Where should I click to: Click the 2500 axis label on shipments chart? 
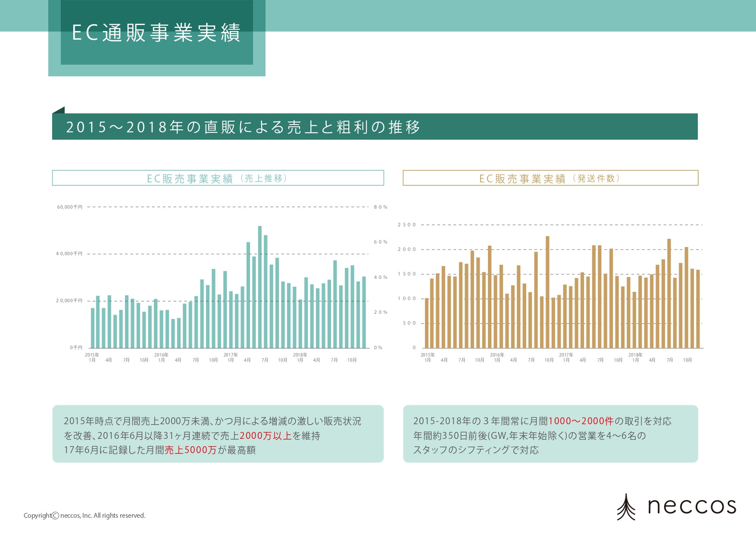407,225
